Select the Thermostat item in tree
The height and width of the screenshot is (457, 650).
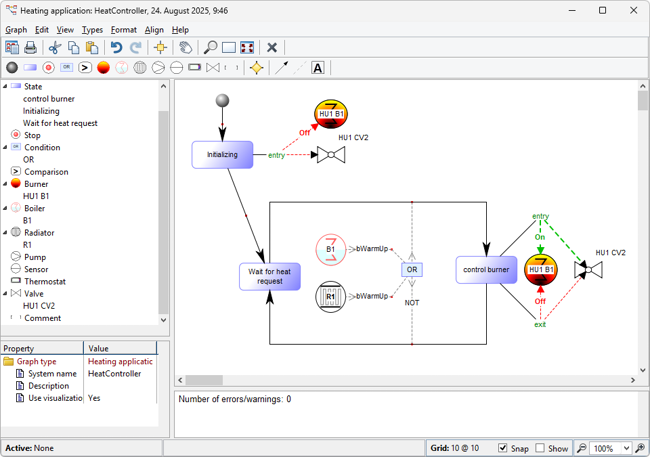click(x=45, y=281)
